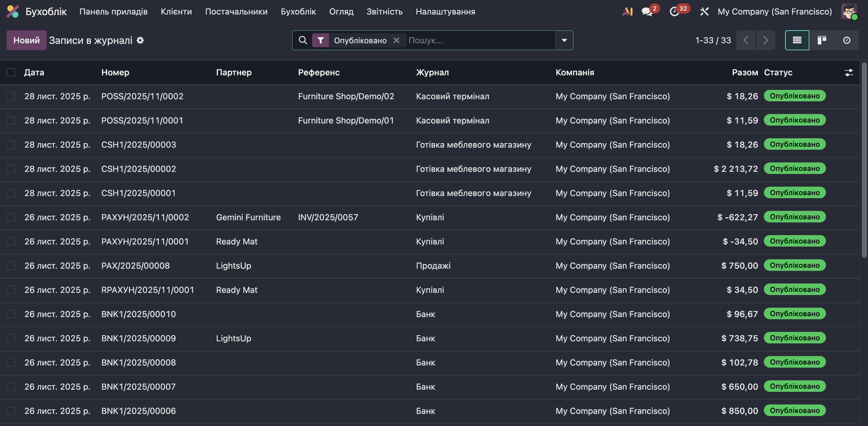The image size is (868, 426).
Task: Select all records with header checkbox
Action: click(x=11, y=72)
